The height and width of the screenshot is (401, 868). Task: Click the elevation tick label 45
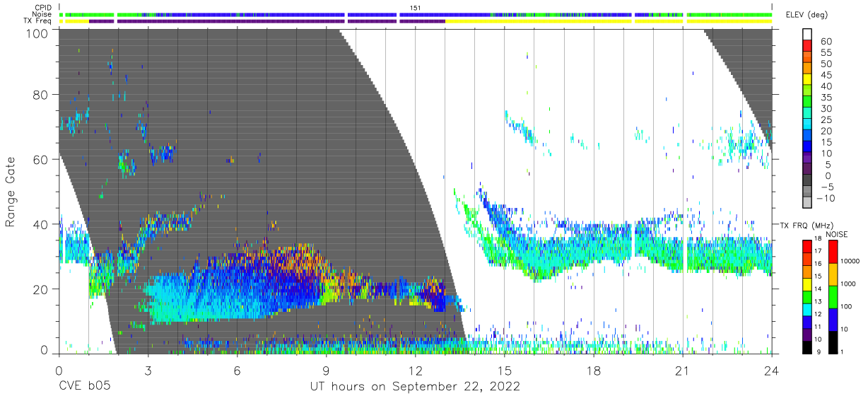pos(826,75)
